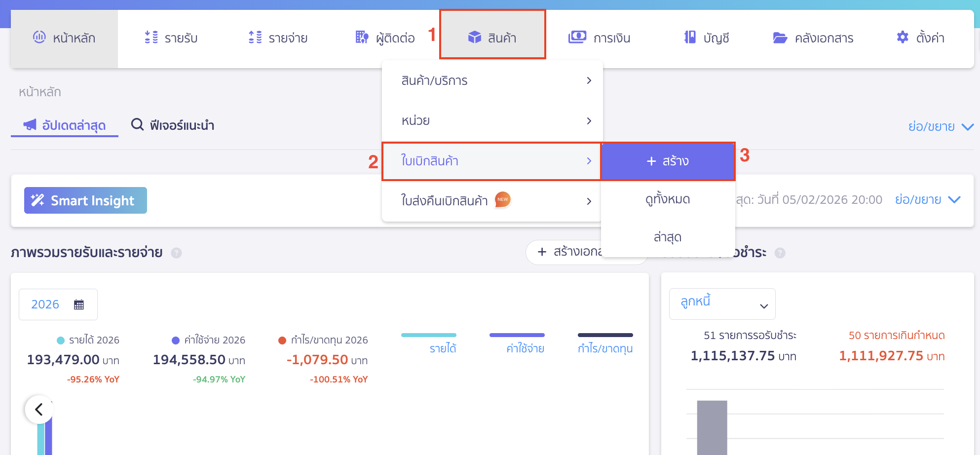Click the 2026 year picker field
This screenshot has width=980, height=455.
[x=45, y=304]
